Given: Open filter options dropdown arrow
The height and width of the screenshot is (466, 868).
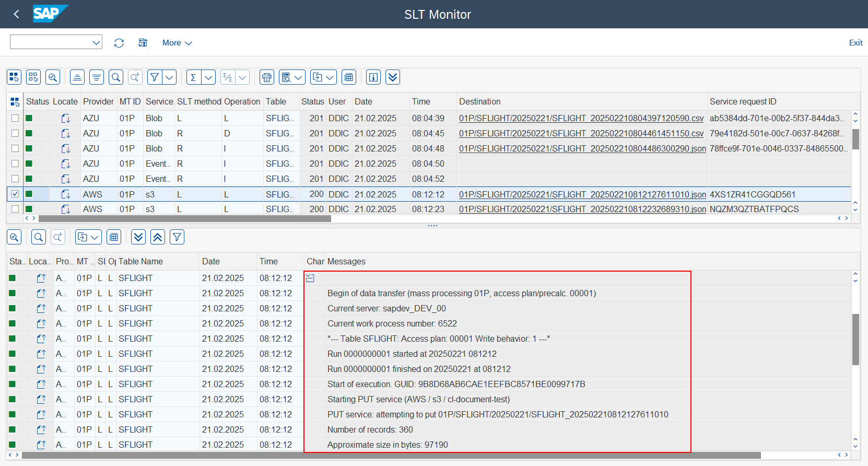Looking at the screenshot, I should [169, 77].
